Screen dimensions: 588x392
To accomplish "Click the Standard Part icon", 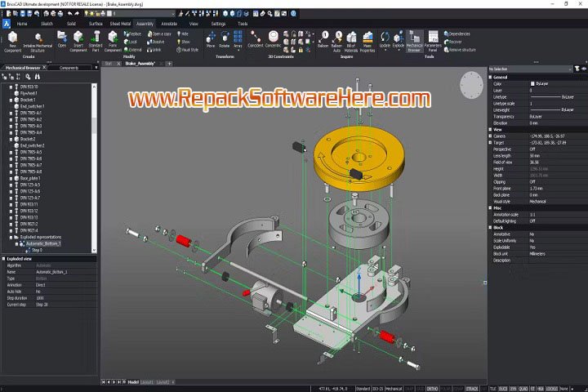I will [x=96, y=42].
